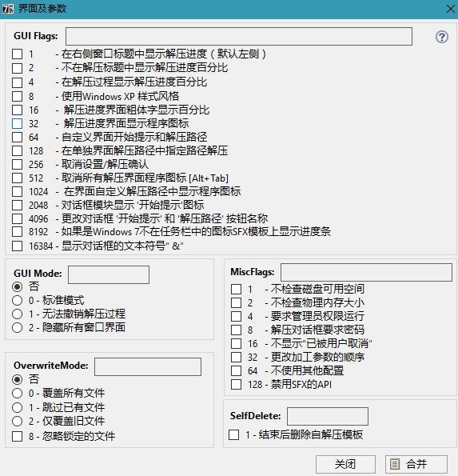Tick GUI flag 256 取消设置/解压确认
The width and height of the screenshot is (458, 476).
point(18,164)
